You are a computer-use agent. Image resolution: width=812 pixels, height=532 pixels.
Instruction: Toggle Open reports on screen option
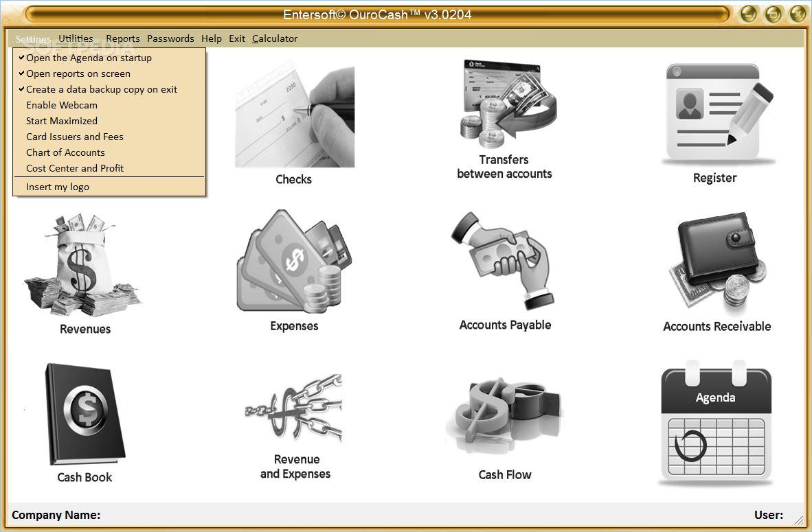coord(109,73)
